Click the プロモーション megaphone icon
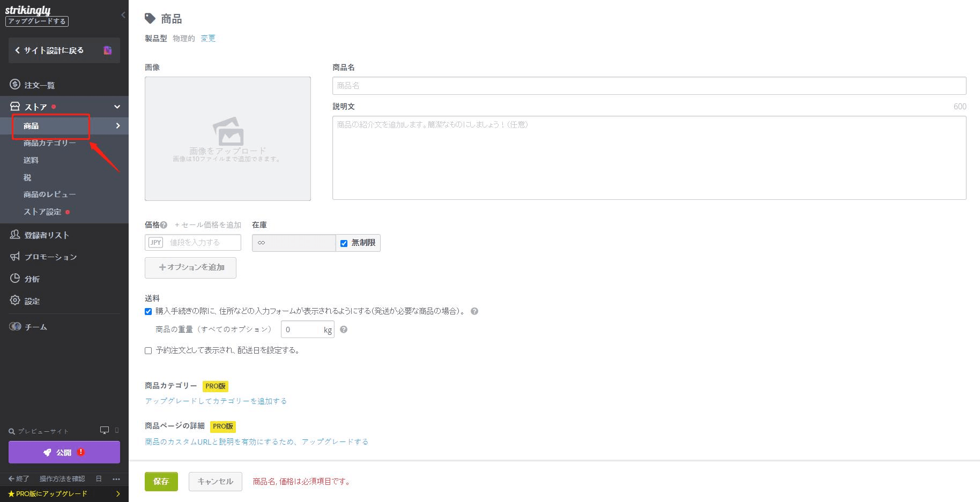This screenshot has width=980, height=502. pos(15,257)
